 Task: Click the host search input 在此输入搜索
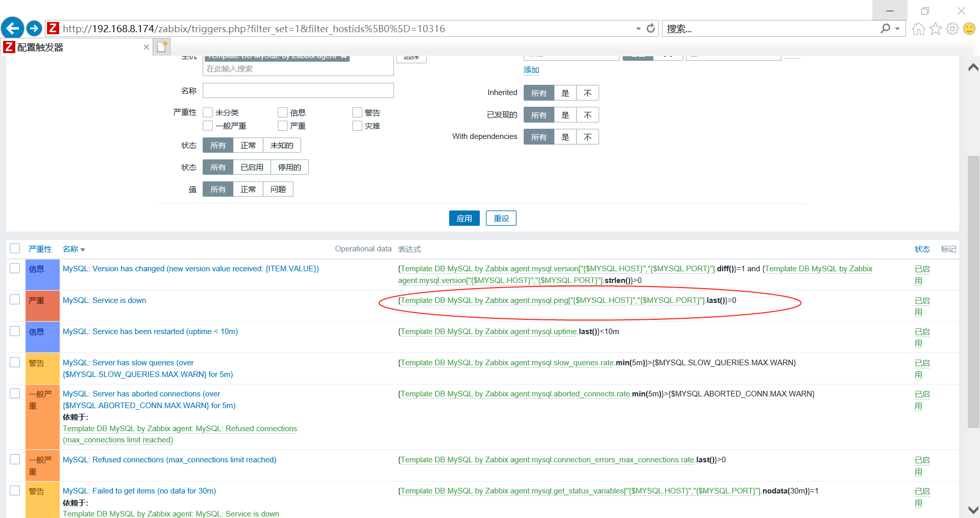(298, 69)
